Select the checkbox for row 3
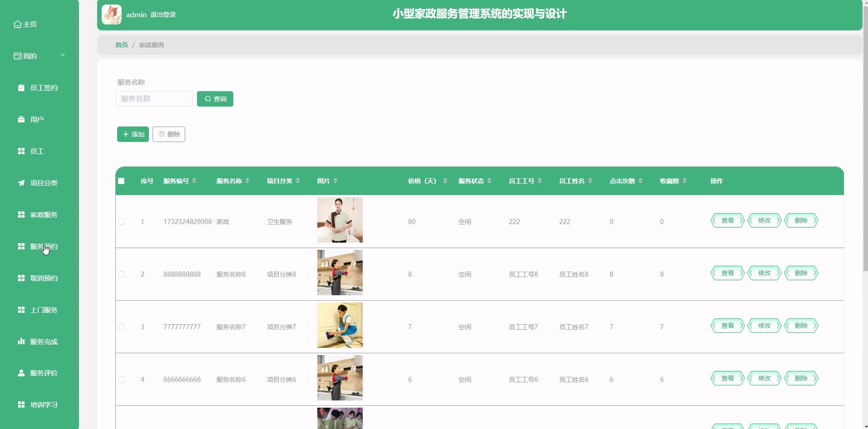Screen dimensions: 868x429 [x=121, y=327]
